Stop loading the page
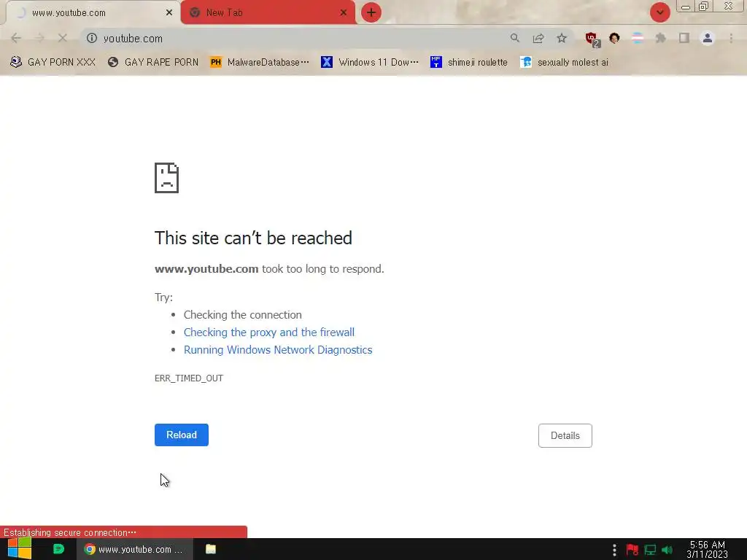The image size is (747, 560). tap(63, 38)
